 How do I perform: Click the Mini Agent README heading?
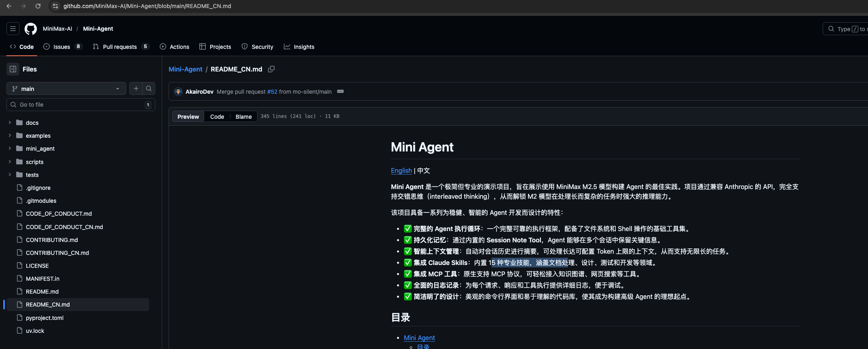(422, 147)
